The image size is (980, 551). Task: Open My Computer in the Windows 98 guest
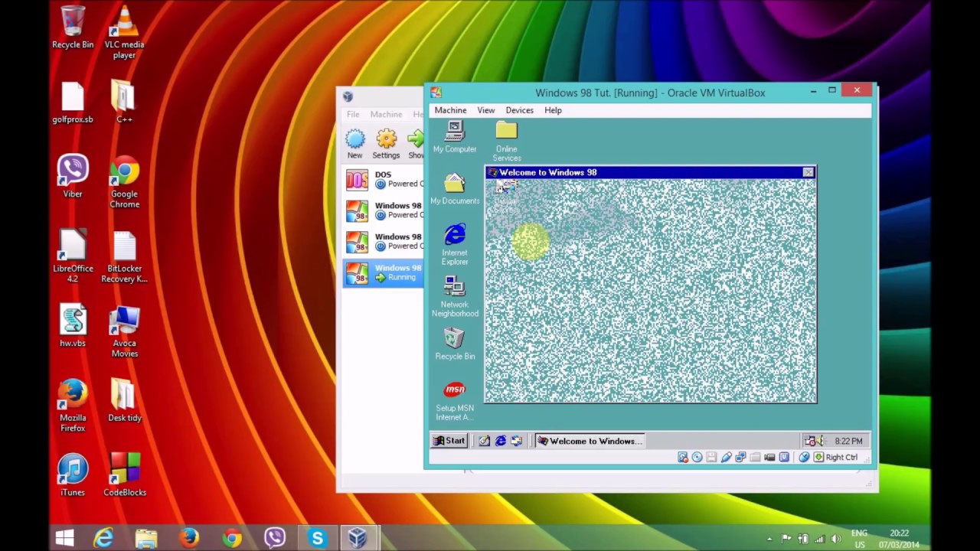454,136
